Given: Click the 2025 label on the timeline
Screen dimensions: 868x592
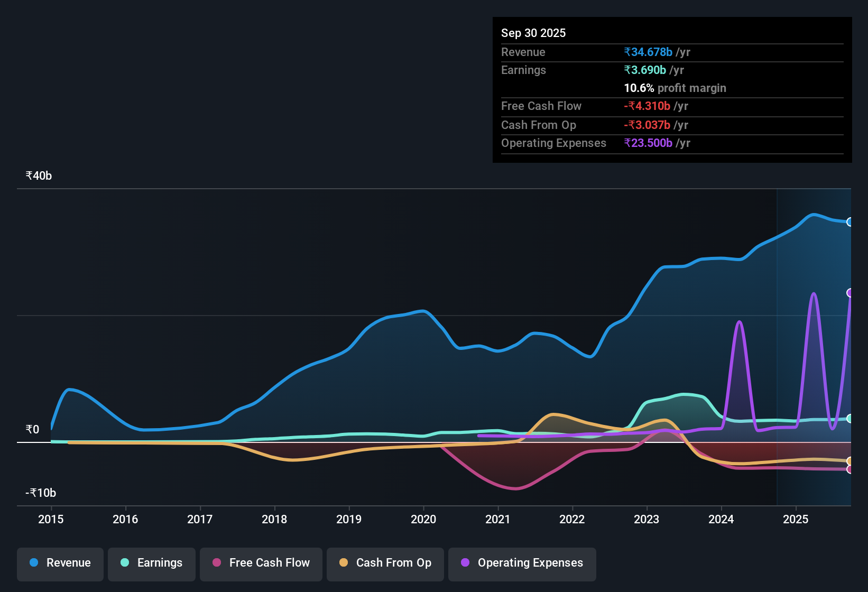Looking at the screenshot, I should pyautogui.click(x=796, y=520).
